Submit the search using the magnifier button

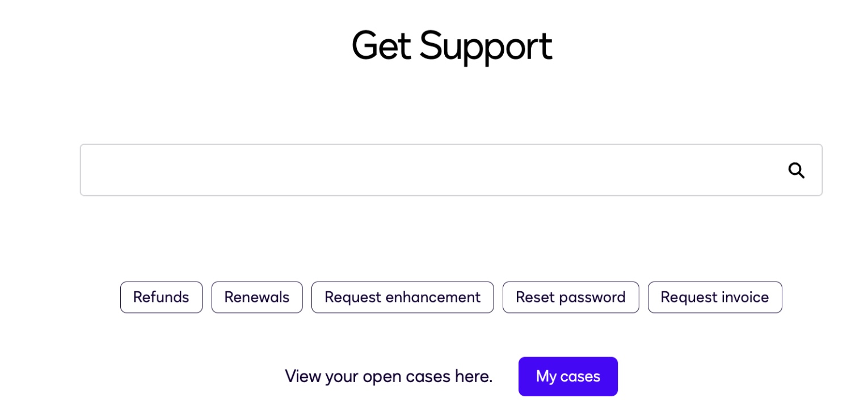point(796,170)
